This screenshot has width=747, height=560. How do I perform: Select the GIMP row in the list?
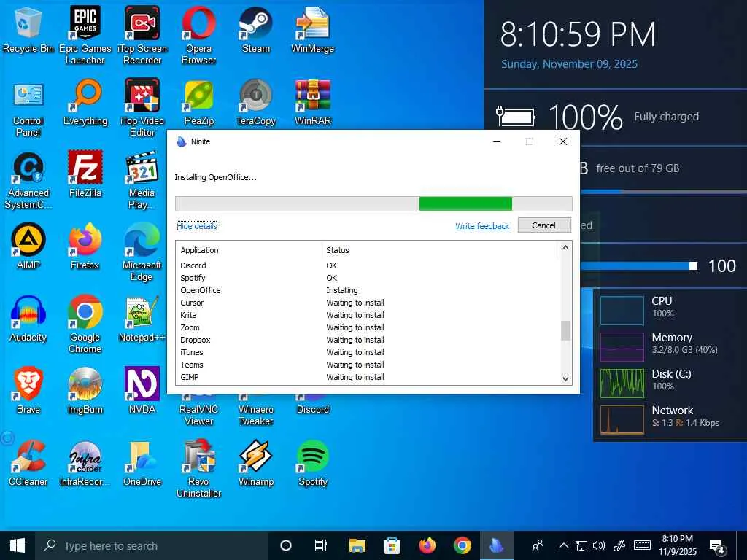tap(367, 377)
